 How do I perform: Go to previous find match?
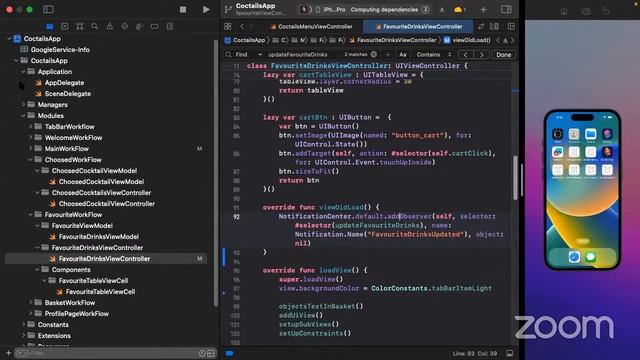tap(465, 55)
